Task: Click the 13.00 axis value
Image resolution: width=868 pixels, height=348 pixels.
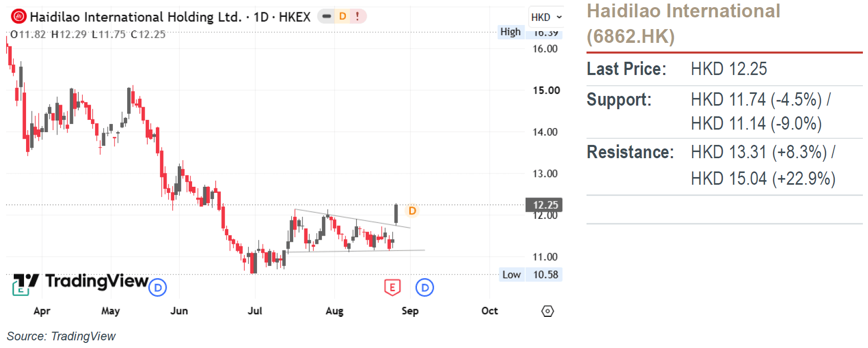Action: tap(545, 173)
